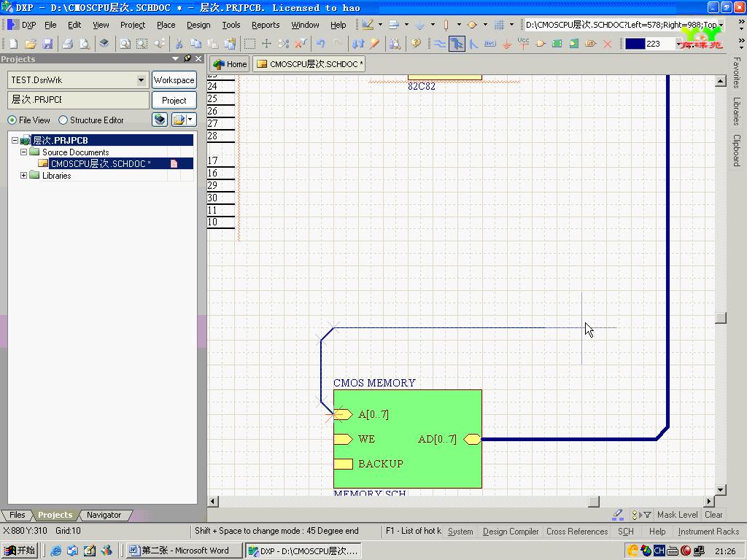Click the zoom area icon with dashed border
The image size is (747, 560).
(142, 44)
